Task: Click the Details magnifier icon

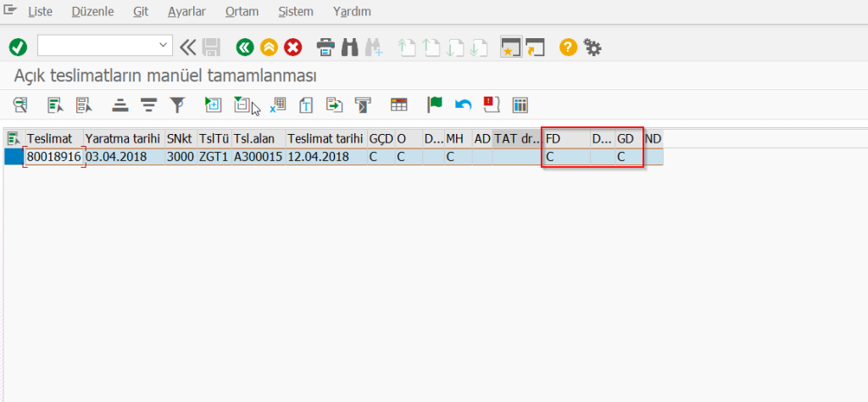Action: (x=21, y=104)
